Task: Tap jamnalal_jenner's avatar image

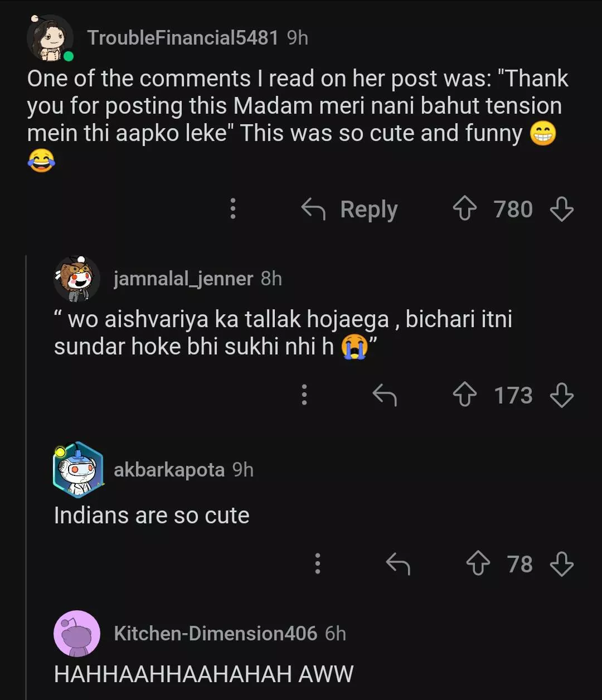Action: click(77, 279)
